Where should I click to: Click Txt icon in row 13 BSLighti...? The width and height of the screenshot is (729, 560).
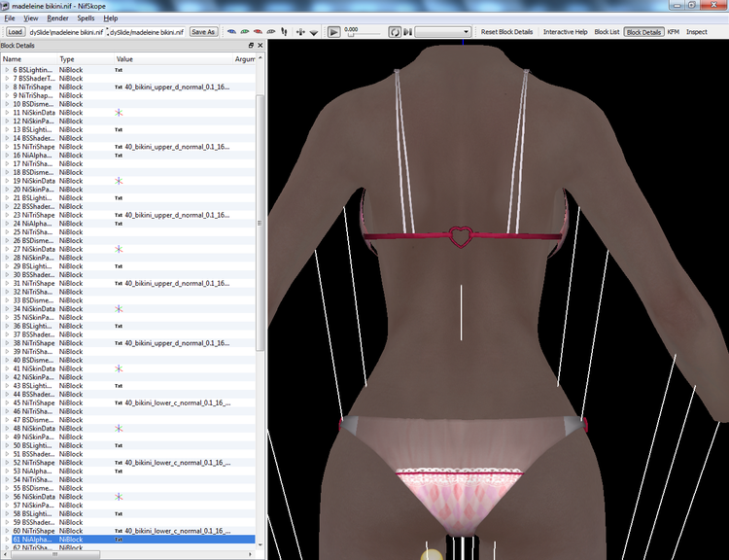tap(119, 129)
